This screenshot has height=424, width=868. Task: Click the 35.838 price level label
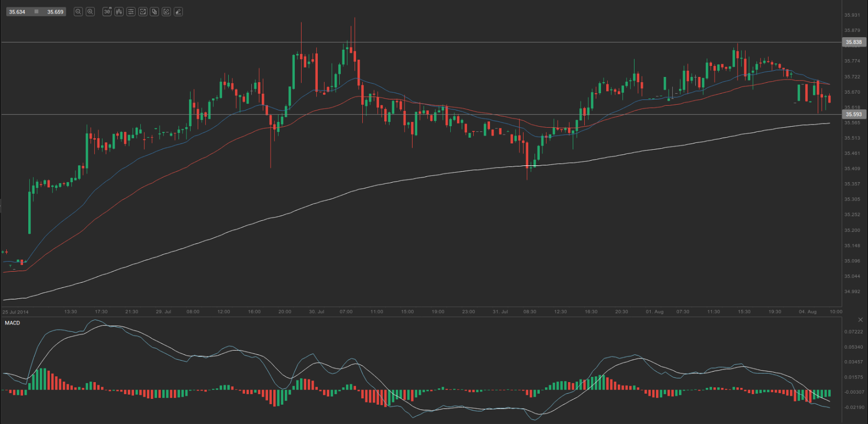coord(853,42)
